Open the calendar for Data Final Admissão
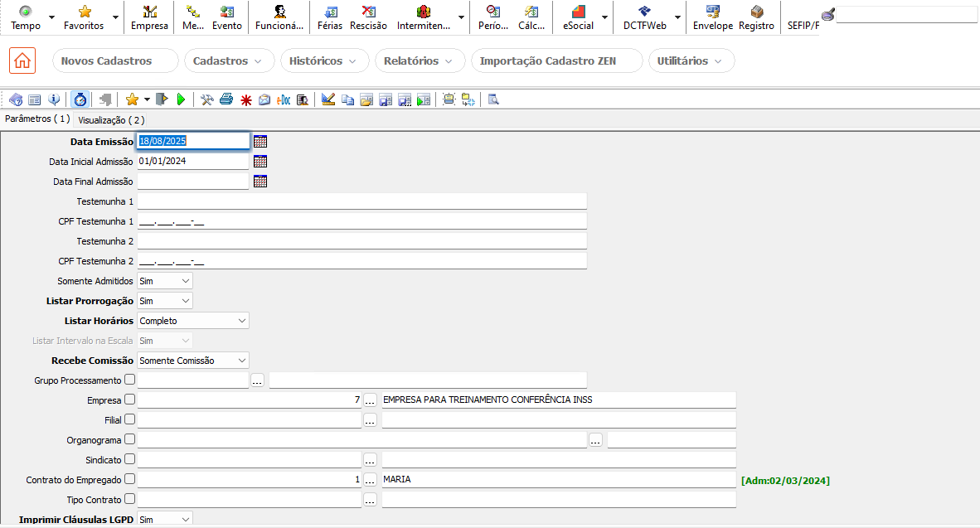This screenshot has width=980, height=528. pos(260,182)
